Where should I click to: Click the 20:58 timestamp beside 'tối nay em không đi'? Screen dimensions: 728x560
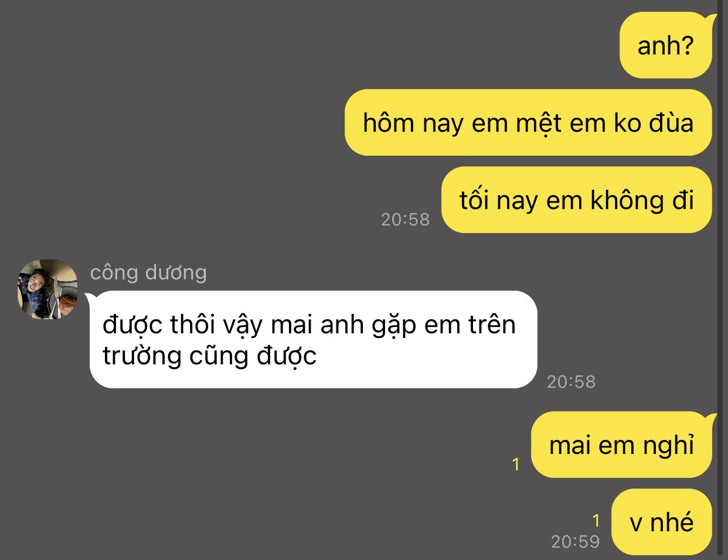pyautogui.click(x=405, y=220)
